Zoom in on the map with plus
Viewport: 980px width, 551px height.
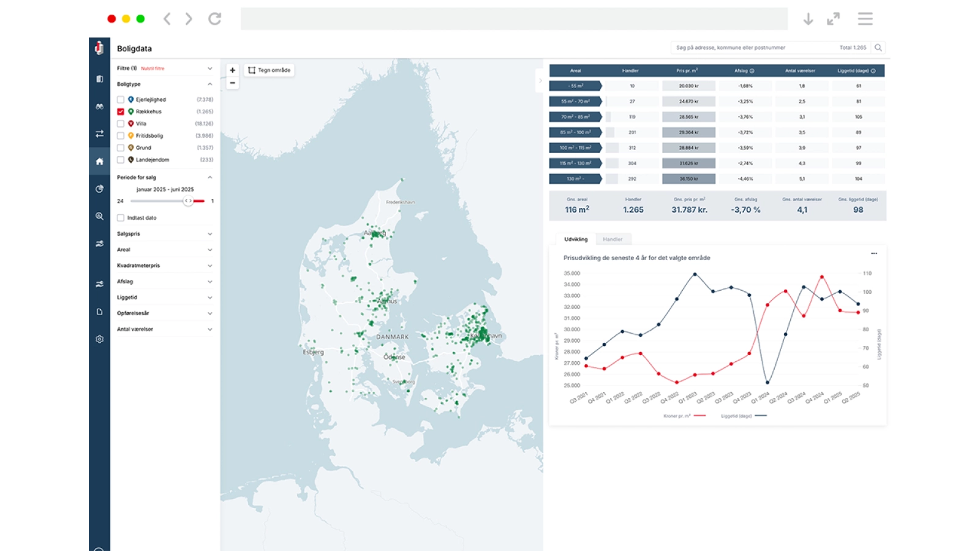click(x=232, y=70)
